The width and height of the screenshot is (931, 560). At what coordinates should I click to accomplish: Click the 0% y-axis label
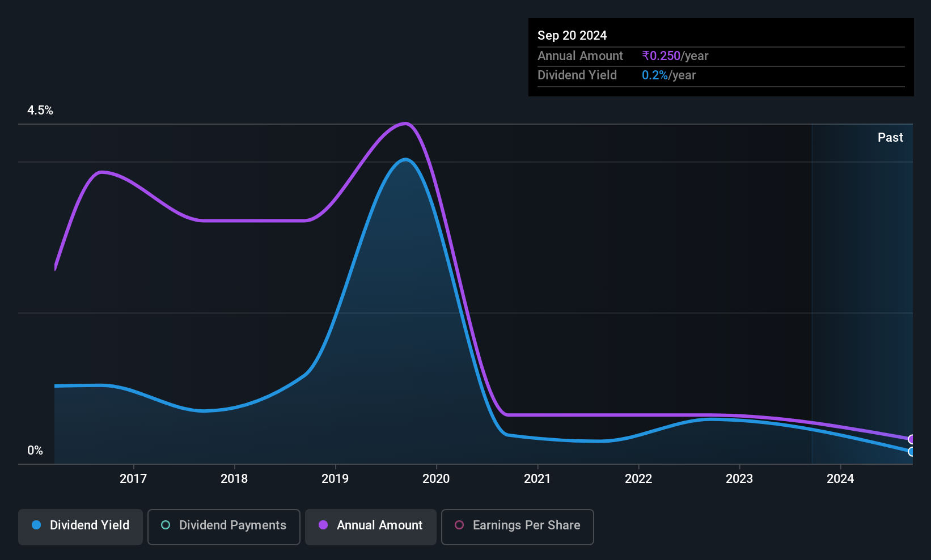point(35,451)
